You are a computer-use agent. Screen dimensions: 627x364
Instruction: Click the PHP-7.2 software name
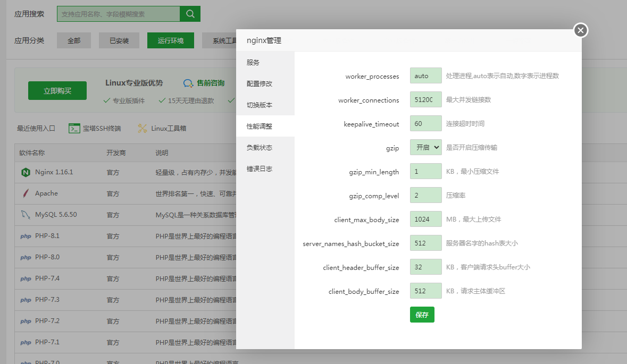tap(47, 320)
